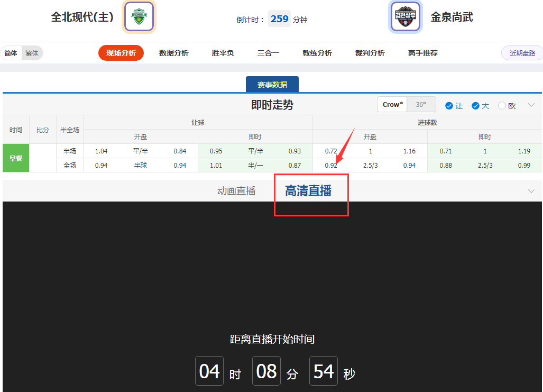Screen dimensions: 543x392
Task: Open the 胜平负 tab
Action: [x=223, y=53]
